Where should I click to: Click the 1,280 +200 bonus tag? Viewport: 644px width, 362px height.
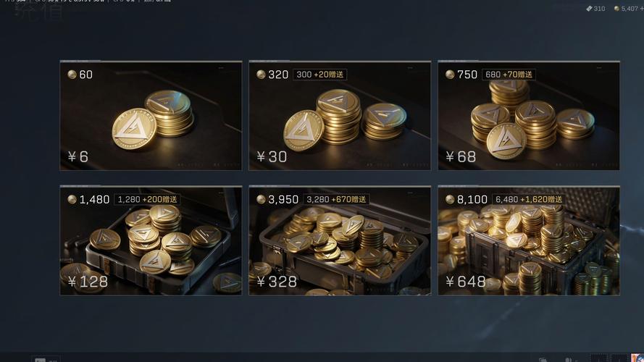click(147, 200)
